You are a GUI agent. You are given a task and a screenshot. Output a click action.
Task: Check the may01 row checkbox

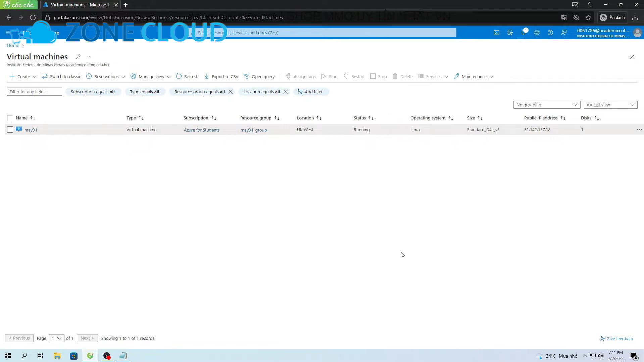pyautogui.click(x=10, y=130)
